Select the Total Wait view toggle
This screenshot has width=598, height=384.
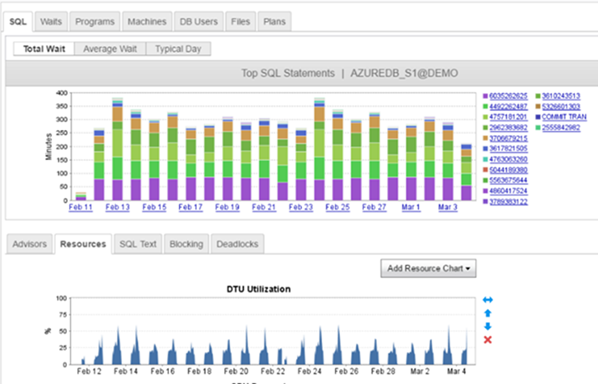(44, 49)
